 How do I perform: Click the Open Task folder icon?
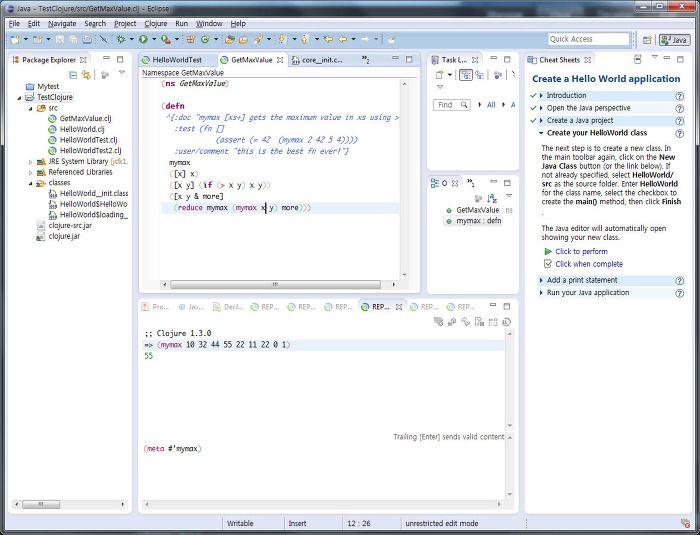(x=243, y=39)
